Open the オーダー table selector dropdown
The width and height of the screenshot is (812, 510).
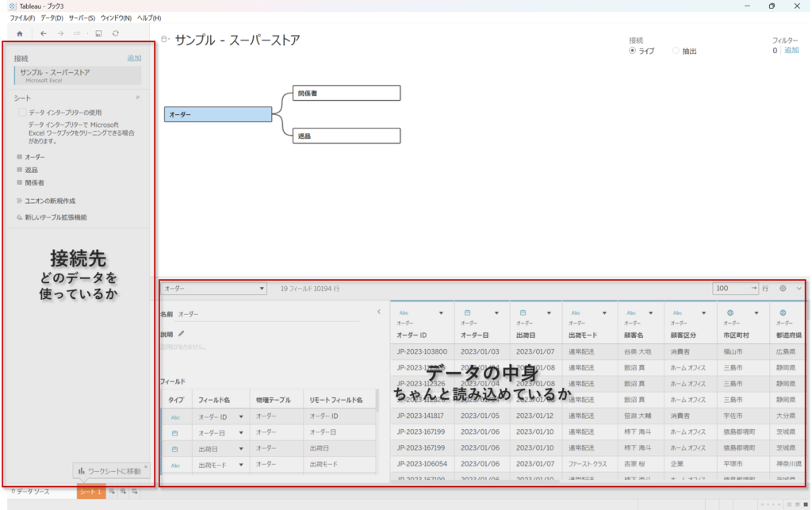pyautogui.click(x=214, y=289)
